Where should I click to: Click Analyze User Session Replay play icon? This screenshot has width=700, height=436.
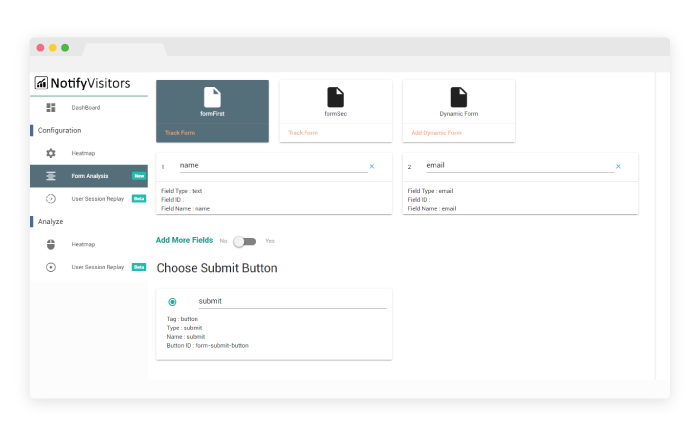click(x=51, y=267)
